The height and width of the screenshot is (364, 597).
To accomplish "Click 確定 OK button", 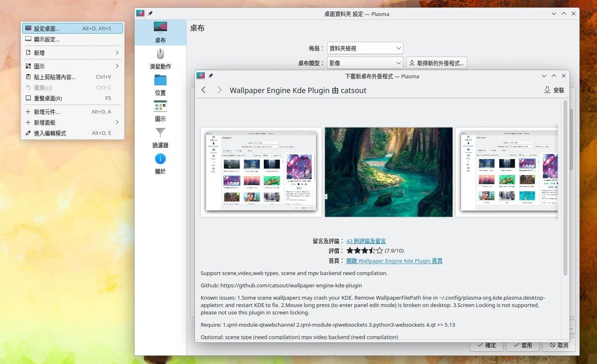I will coord(487,345).
